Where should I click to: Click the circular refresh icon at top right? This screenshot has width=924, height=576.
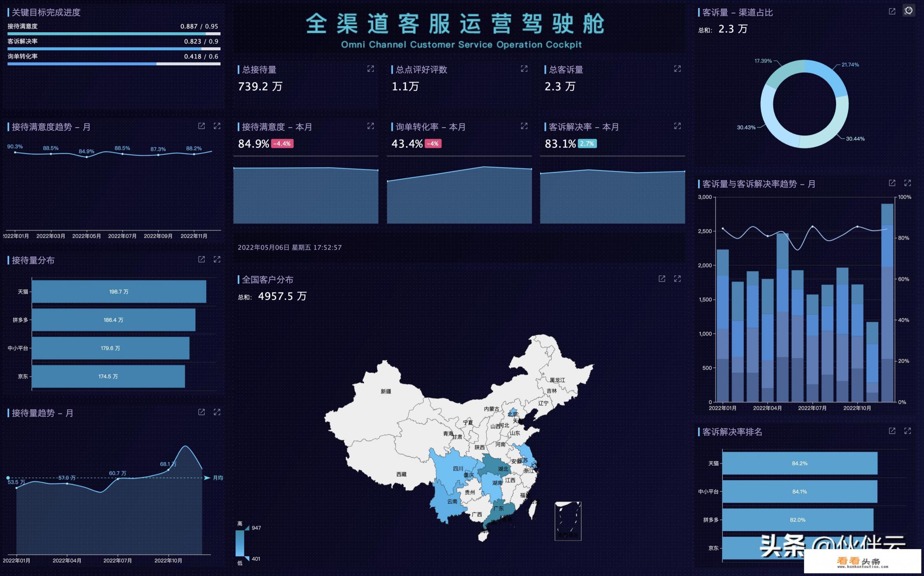click(x=909, y=10)
